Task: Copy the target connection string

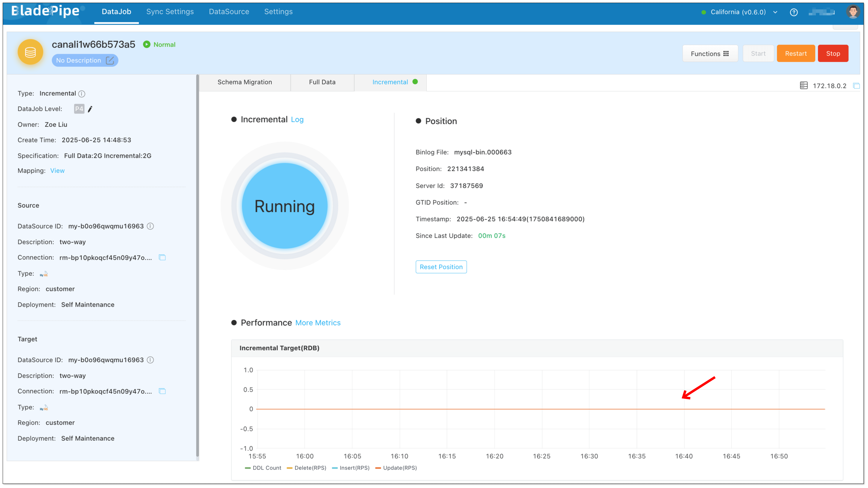Action: click(x=162, y=391)
